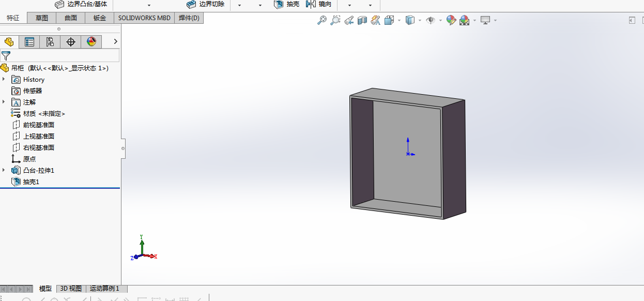Click the Zoom to Fit magnifier icon

click(x=321, y=20)
